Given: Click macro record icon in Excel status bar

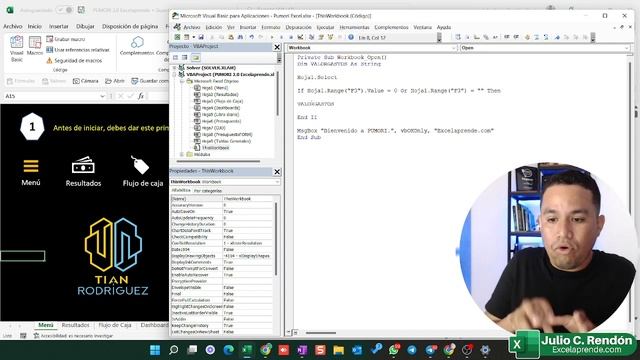Looking at the screenshot, I should (23, 336).
